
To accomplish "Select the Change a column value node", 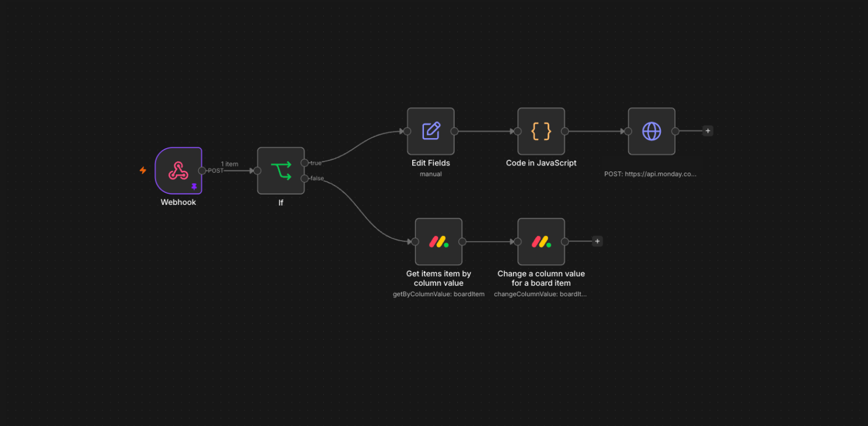I will 541,242.
